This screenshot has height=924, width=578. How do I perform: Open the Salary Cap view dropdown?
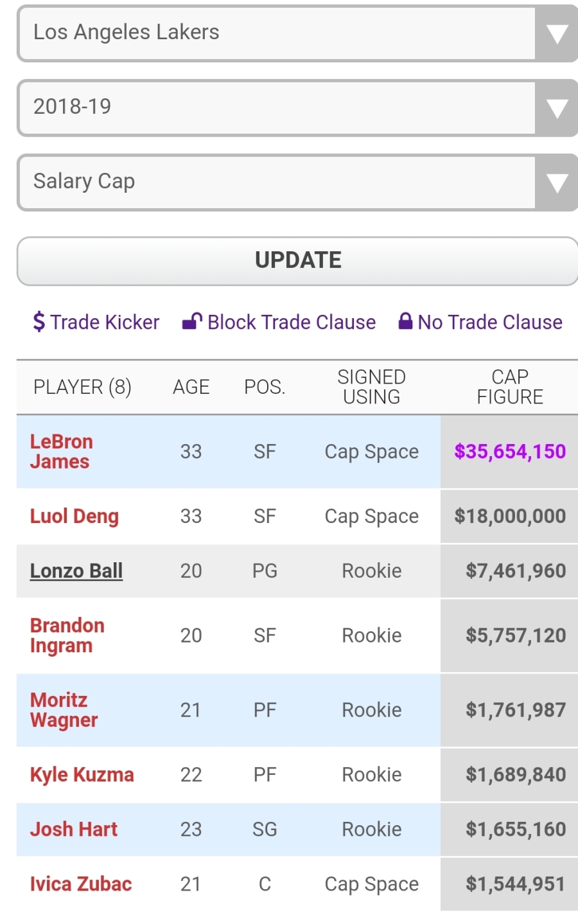tap(297, 182)
